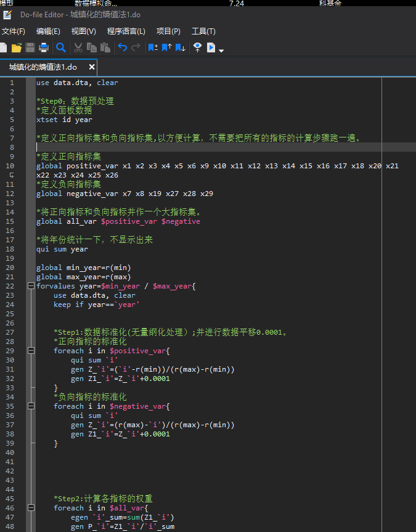Open the 工具(T) menu
This screenshot has height=532, width=416.
(203, 31)
